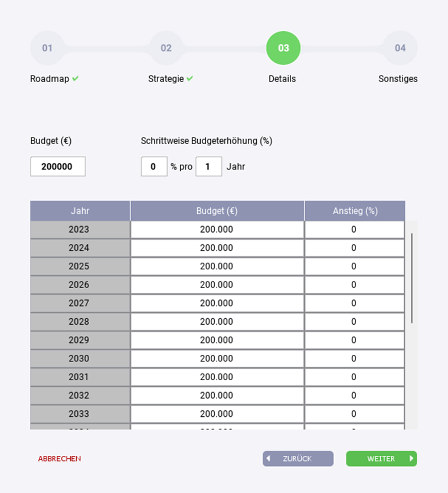Click the active step 03 circle
448x493 pixels.
point(283,48)
